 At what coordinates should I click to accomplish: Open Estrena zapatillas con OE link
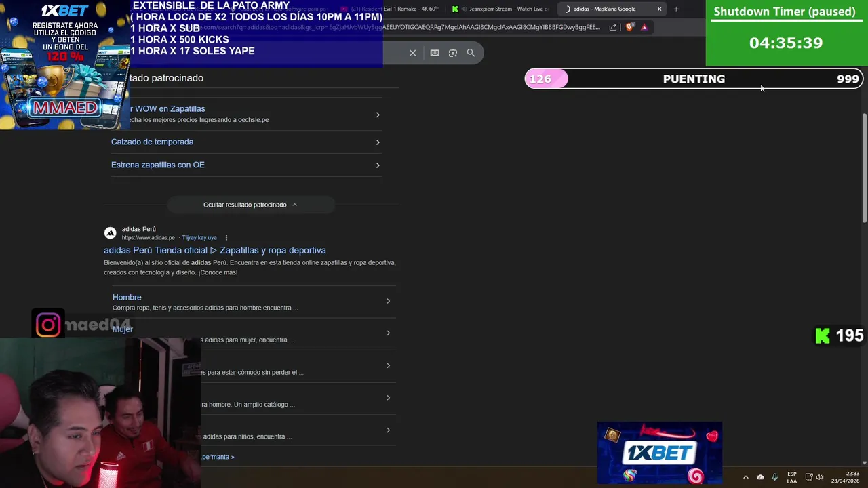[x=157, y=165]
